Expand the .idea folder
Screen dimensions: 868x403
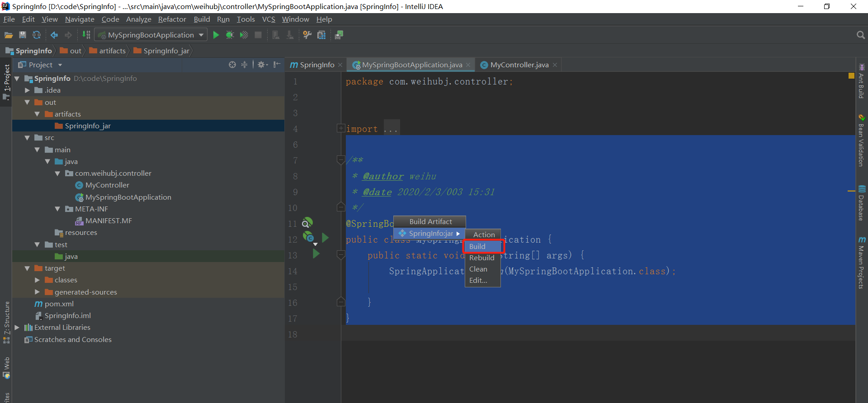[27, 90]
